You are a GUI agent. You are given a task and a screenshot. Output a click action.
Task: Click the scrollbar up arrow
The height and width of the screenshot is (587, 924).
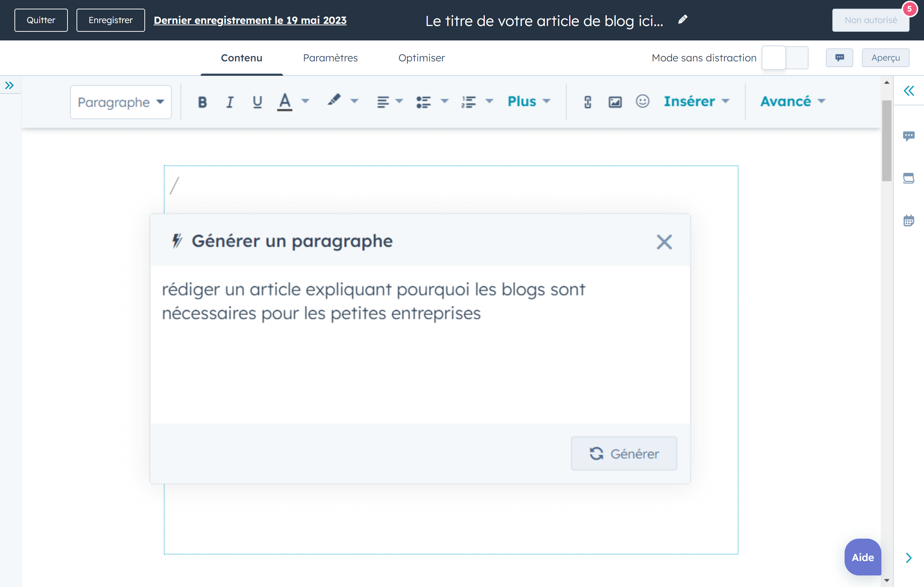coord(886,82)
